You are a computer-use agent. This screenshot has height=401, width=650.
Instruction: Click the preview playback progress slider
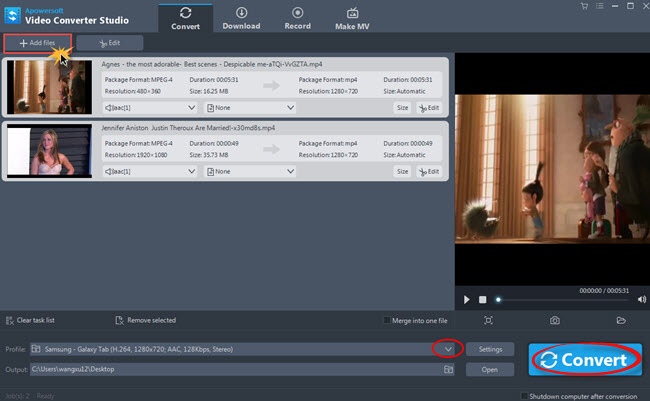coord(564,299)
